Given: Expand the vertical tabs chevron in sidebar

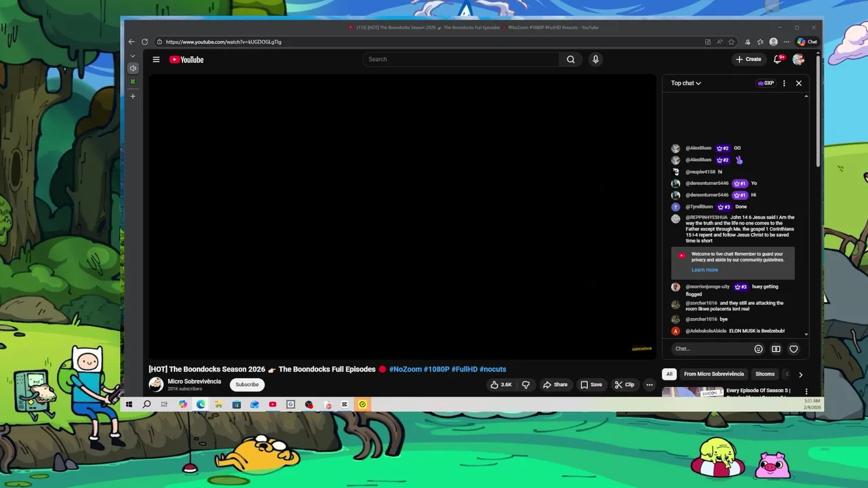Looking at the screenshot, I should (x=133, y=56).
